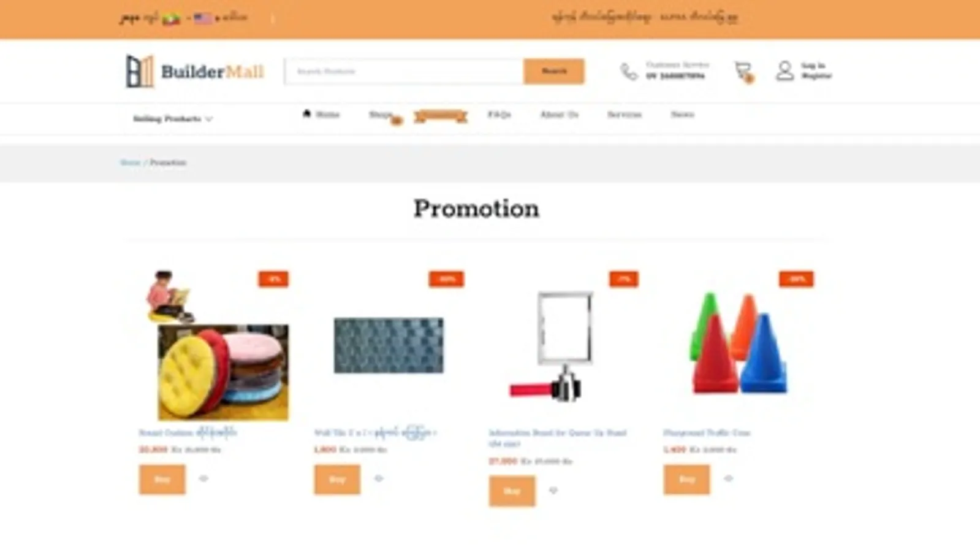The height and width of the screenshot is (552, 980).
Task: Click the user account icon
Action: [x=784, y=71]
